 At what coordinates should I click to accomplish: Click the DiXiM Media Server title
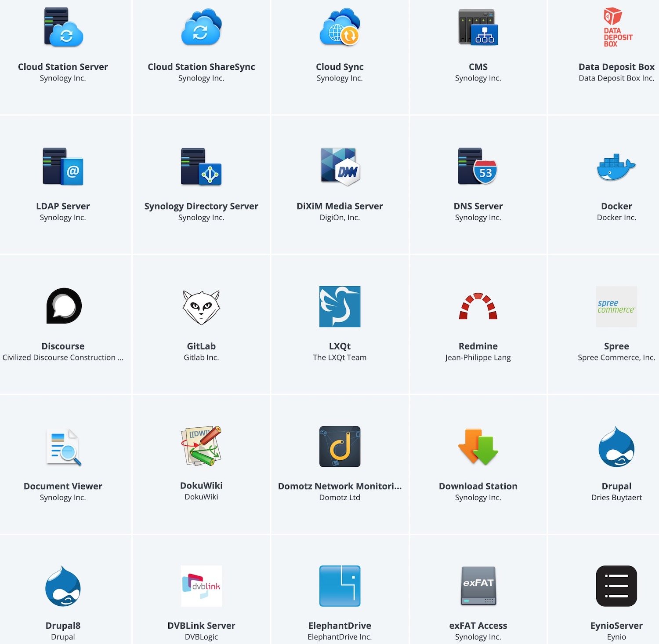tap(340, 206)
